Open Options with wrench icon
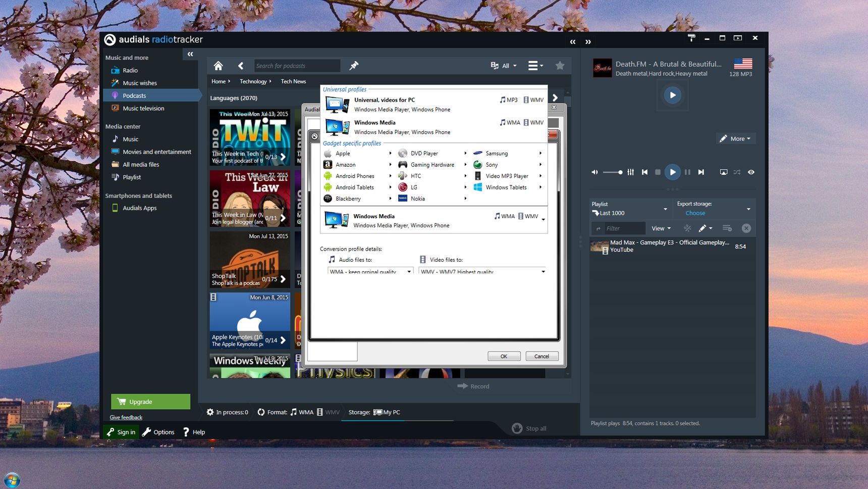This screenshot has width=868, height=489. pyautogui.click(x=158, y=432)
